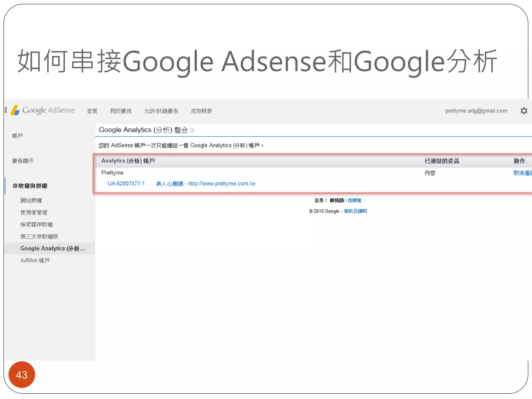Click the 取消連結 unlink action
The width and height of the screenshot is (532, 399).
523,173
